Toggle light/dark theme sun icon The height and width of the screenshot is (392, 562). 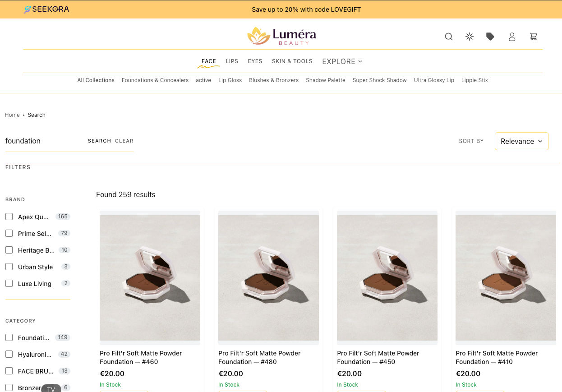pos(470,37)
